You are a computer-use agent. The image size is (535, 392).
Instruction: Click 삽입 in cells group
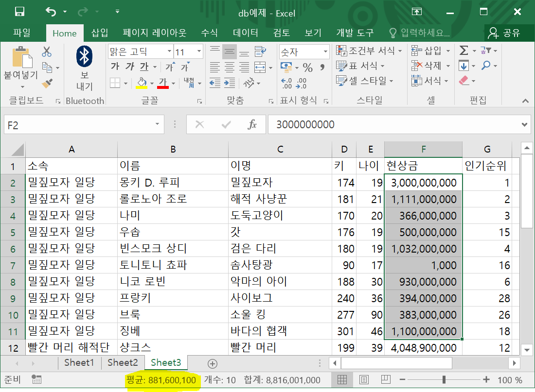430,51
